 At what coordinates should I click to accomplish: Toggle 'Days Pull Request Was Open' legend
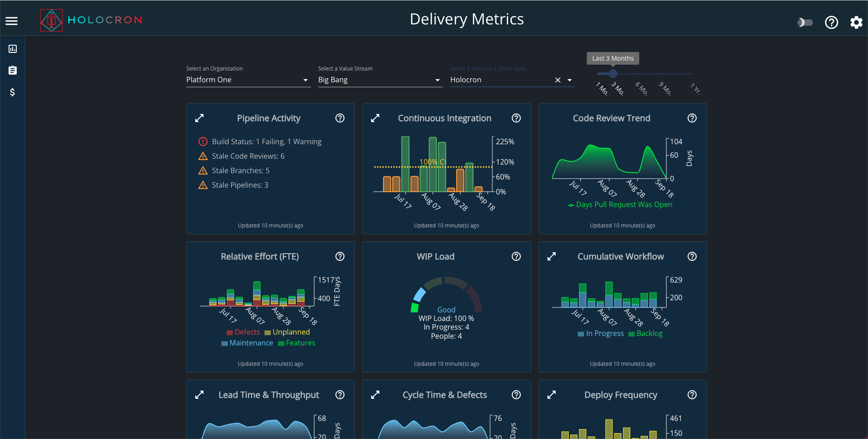[620, 204]
